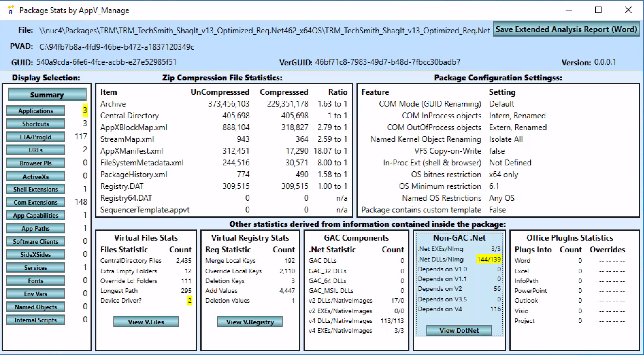Viewport: 644px width, 355px height.
Task: Open the View DotNet button
Action: click(x=459, y=330)
